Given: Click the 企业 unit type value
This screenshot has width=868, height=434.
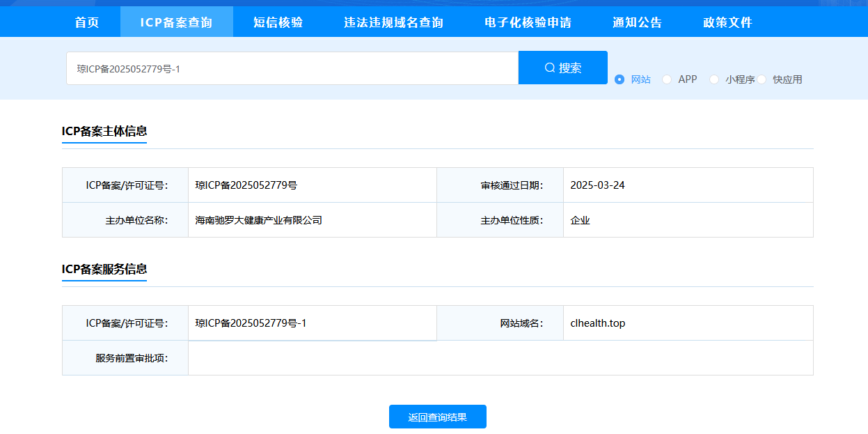Looking at the screenshot, I should tap(580, 220).
